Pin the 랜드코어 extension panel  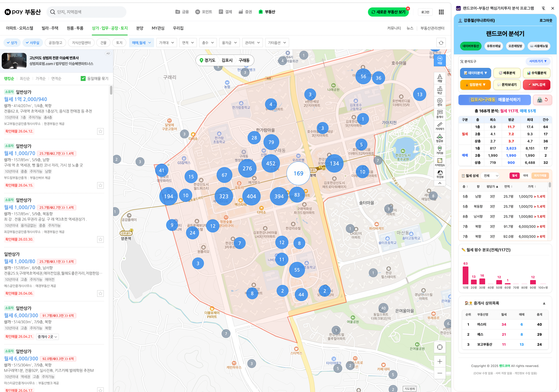(x=543, y=8)
